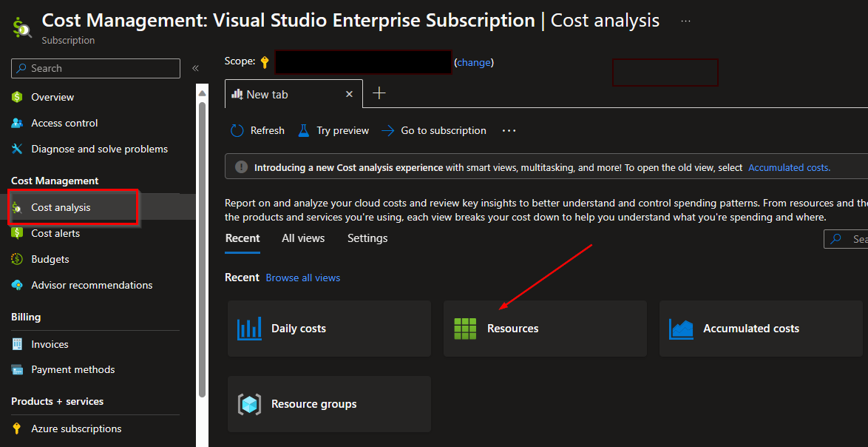Open the Accumulated costs chart tile

click(761, 329)
